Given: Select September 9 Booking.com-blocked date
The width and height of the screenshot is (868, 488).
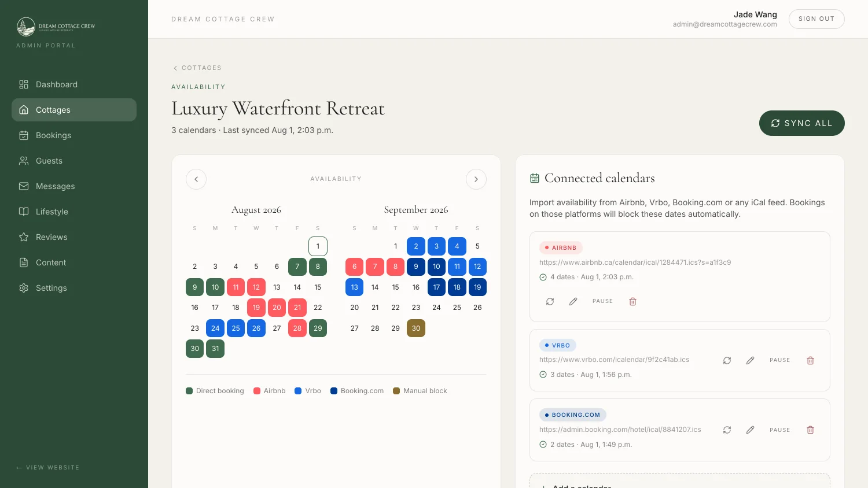Looking at the screenshot, I should click(x=416, y=267).
